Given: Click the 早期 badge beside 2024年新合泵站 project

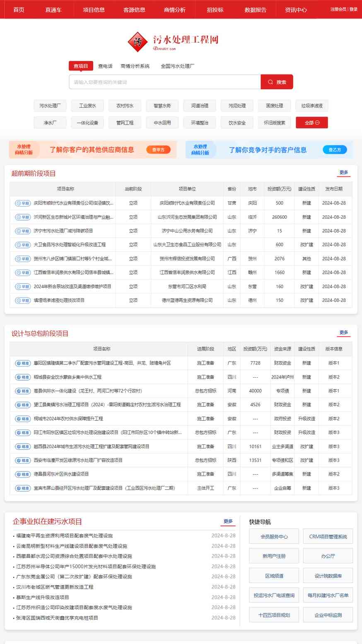Looking at the screenshot, I should 23,287.
